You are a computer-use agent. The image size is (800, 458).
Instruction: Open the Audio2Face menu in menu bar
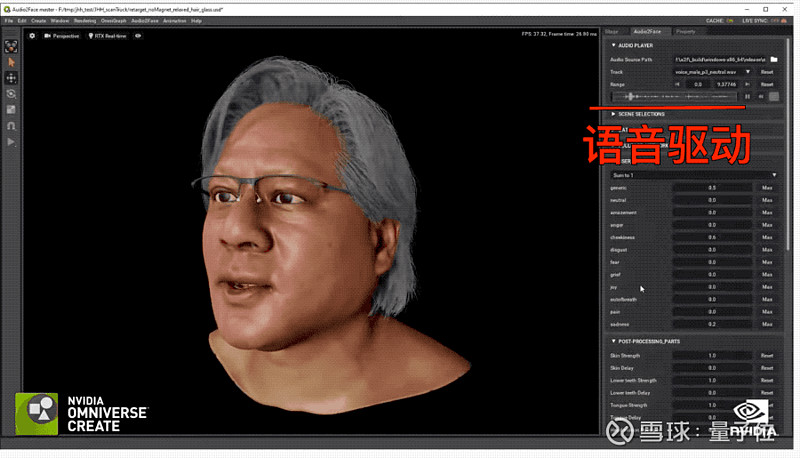tap(146, 20)
